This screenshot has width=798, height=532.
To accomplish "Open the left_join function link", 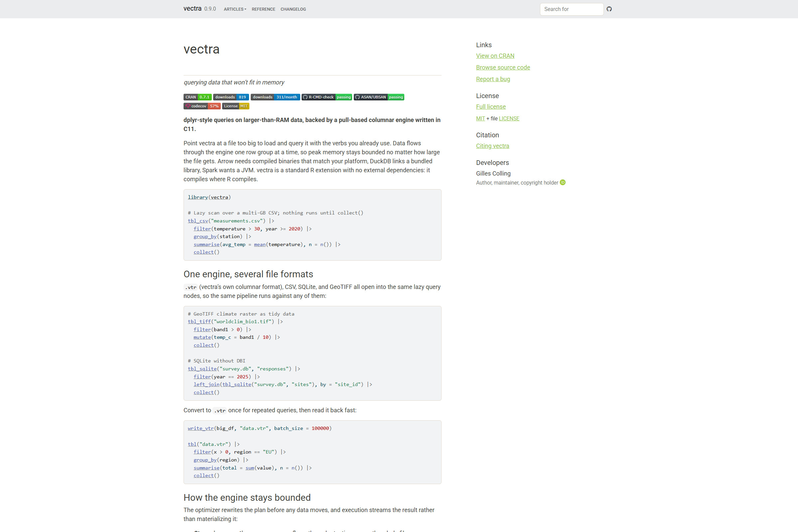I will [x=206, y=384].
